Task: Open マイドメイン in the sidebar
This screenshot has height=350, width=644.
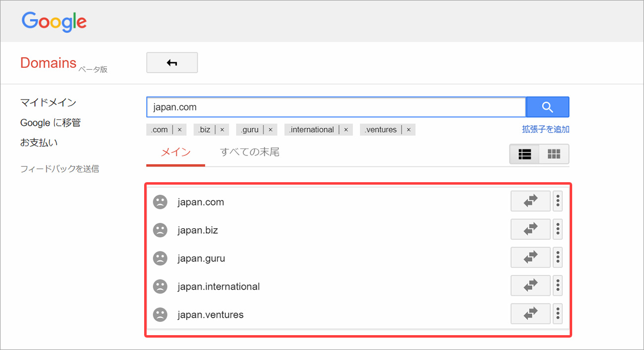Action: 48,102
